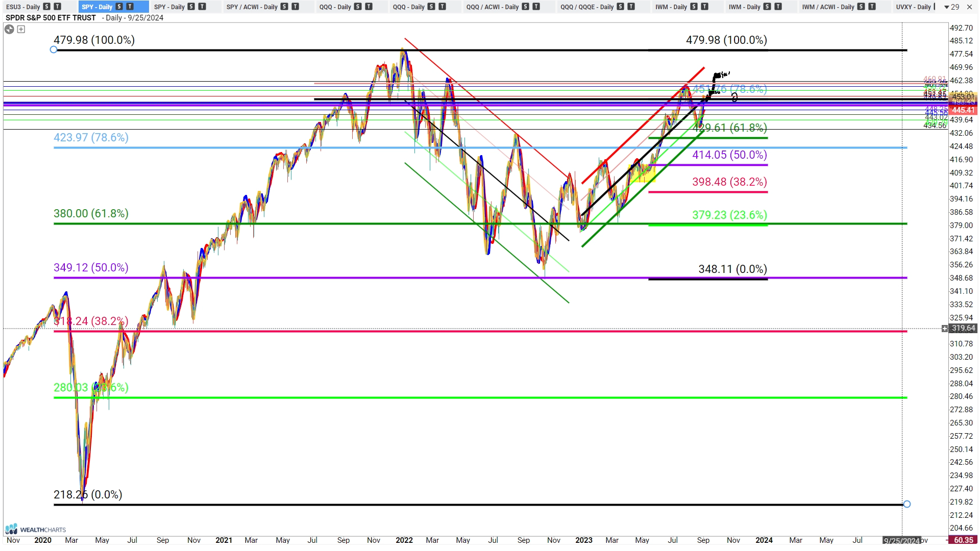Click the 9/25/2024 date marker on the time axis
This screenshot has width=980, height=551.
(902, 540)
